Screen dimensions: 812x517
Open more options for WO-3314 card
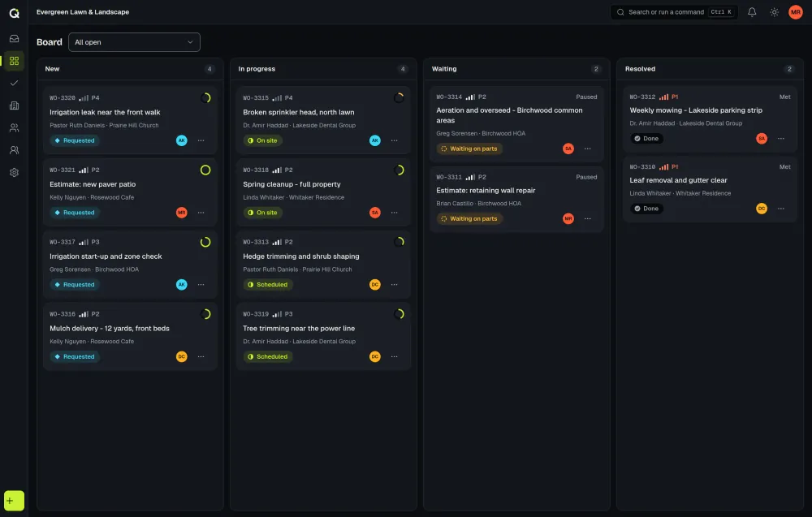587,149
